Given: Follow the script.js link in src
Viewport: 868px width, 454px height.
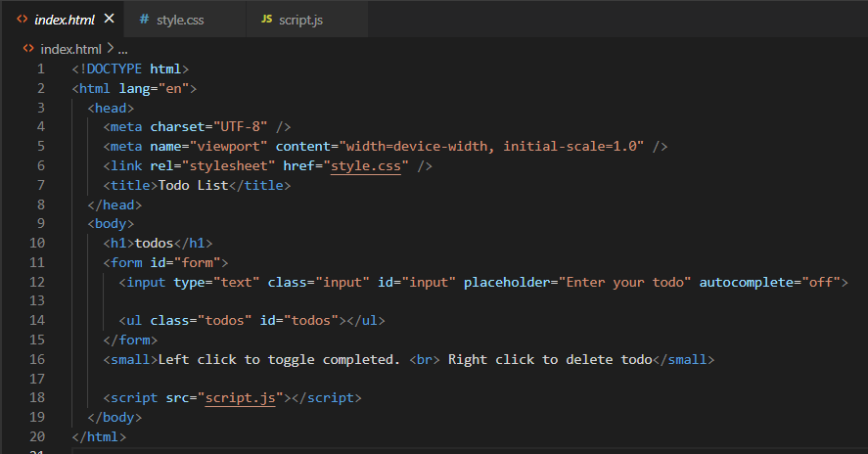Looking at the screenshot, I should (x=241, y=398).
